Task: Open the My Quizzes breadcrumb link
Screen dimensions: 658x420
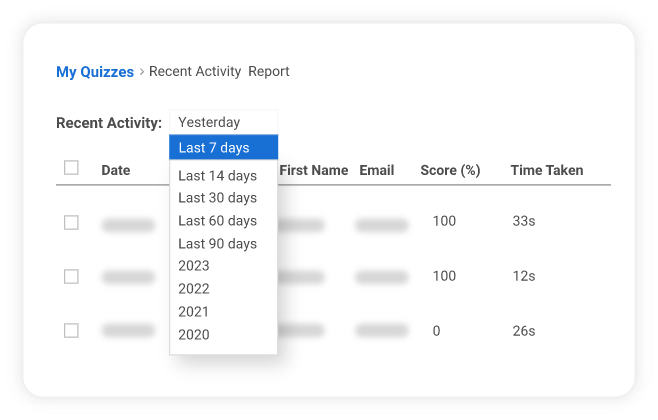Action: pyautogui.click(x=95, y=72)
